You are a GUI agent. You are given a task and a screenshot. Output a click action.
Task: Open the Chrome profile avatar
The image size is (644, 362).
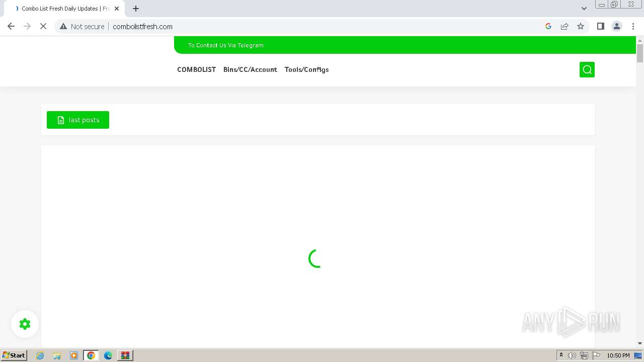tap(616, 26)
